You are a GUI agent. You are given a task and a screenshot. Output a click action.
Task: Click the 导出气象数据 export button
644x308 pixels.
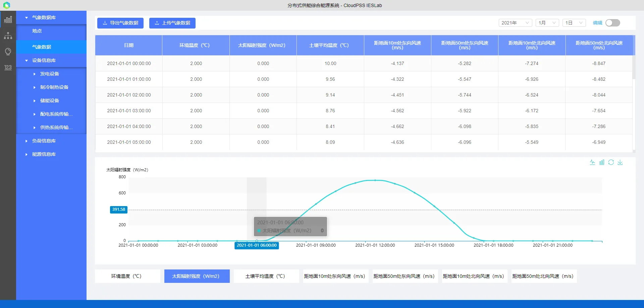pos(120,23)
